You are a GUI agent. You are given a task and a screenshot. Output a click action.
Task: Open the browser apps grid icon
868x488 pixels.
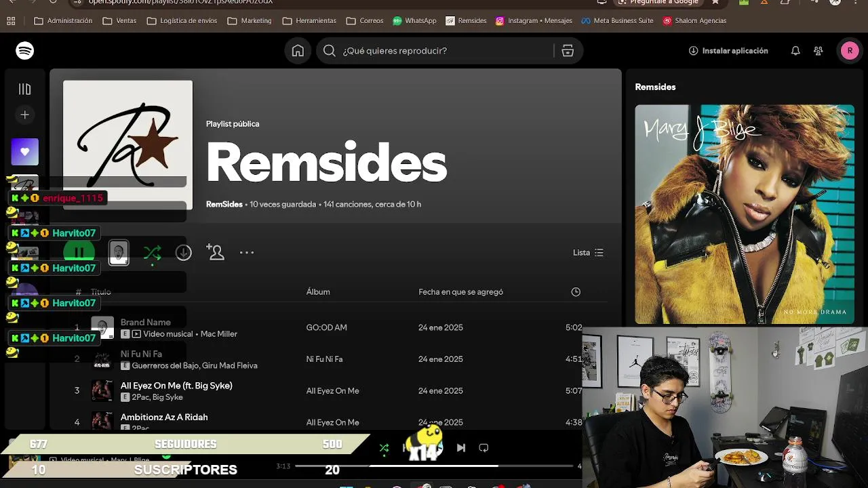(x=11, y=21)
